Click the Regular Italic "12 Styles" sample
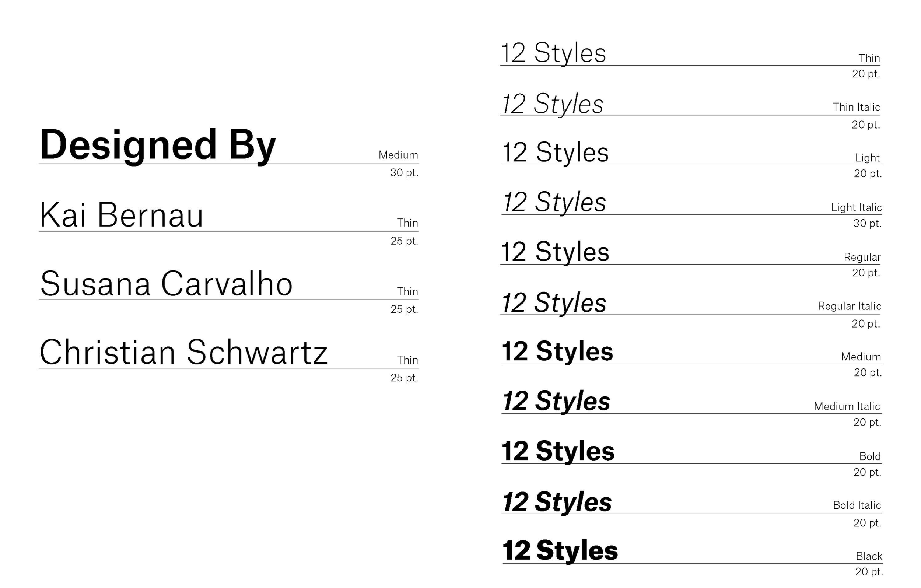 click(554, 302)
